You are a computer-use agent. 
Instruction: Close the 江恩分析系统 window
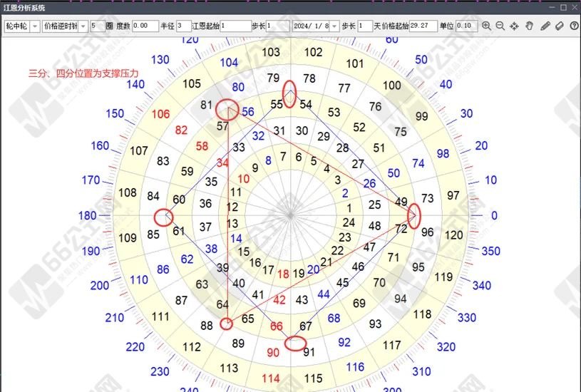coord(575,7)
